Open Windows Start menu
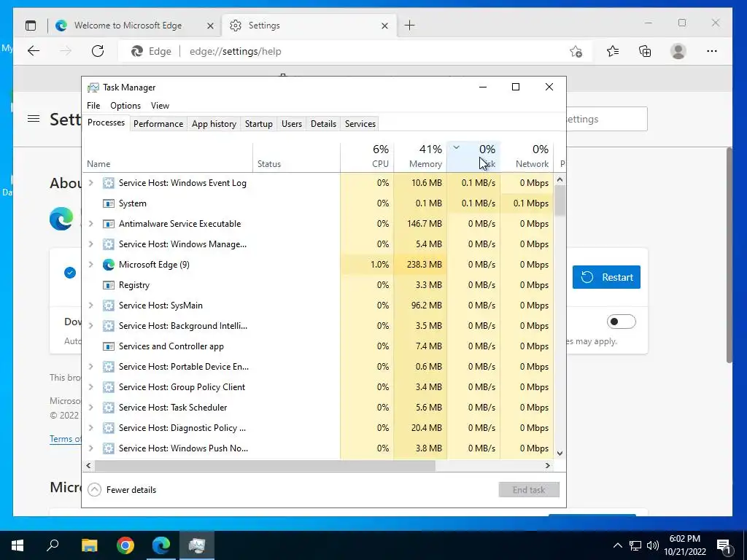The image size is (747, 560). (x=18, y=545)
